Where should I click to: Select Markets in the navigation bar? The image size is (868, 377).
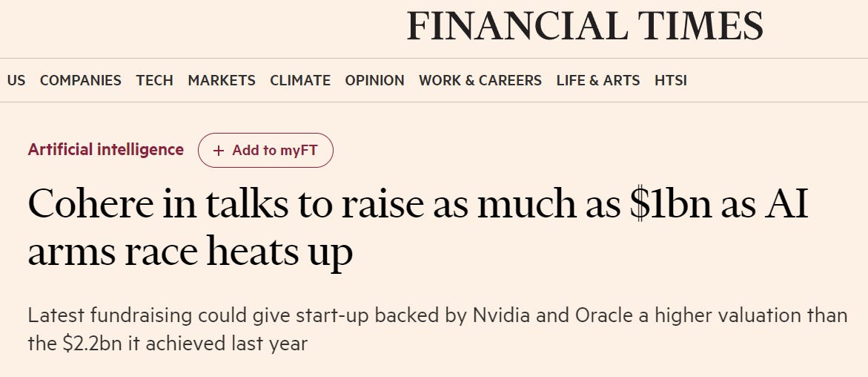pos(221,81)
